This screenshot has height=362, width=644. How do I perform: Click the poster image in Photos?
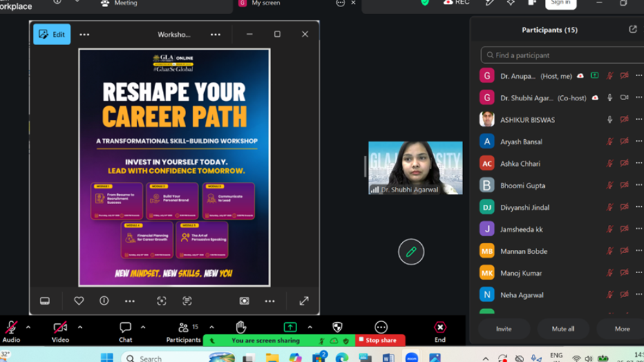click(x=174, y=167)
